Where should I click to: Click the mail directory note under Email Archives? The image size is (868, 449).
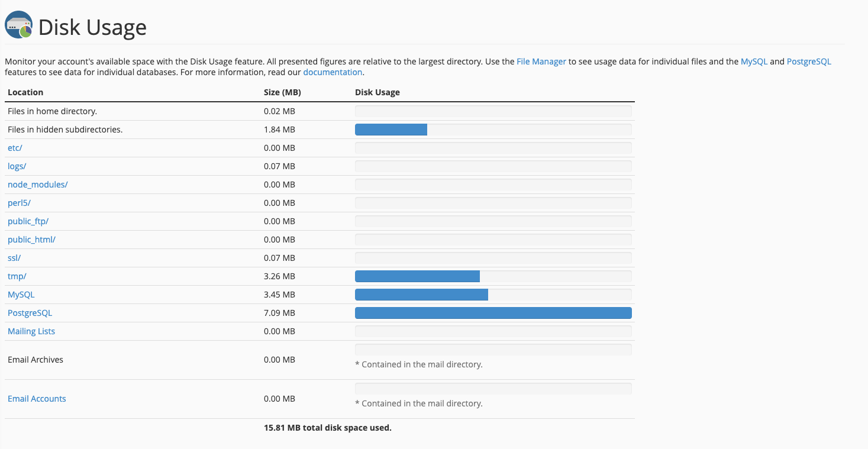pos(419,364)
